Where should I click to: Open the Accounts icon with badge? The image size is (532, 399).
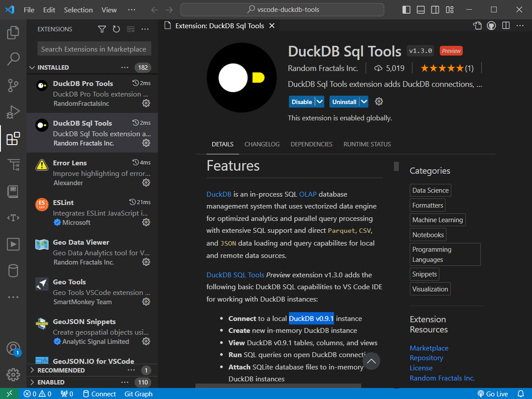(13, 349)
